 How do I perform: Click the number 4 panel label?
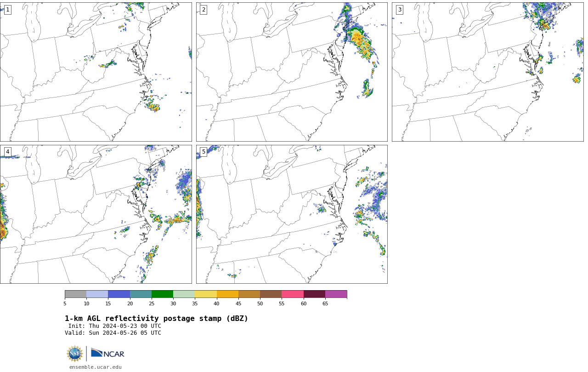(7, 152)
